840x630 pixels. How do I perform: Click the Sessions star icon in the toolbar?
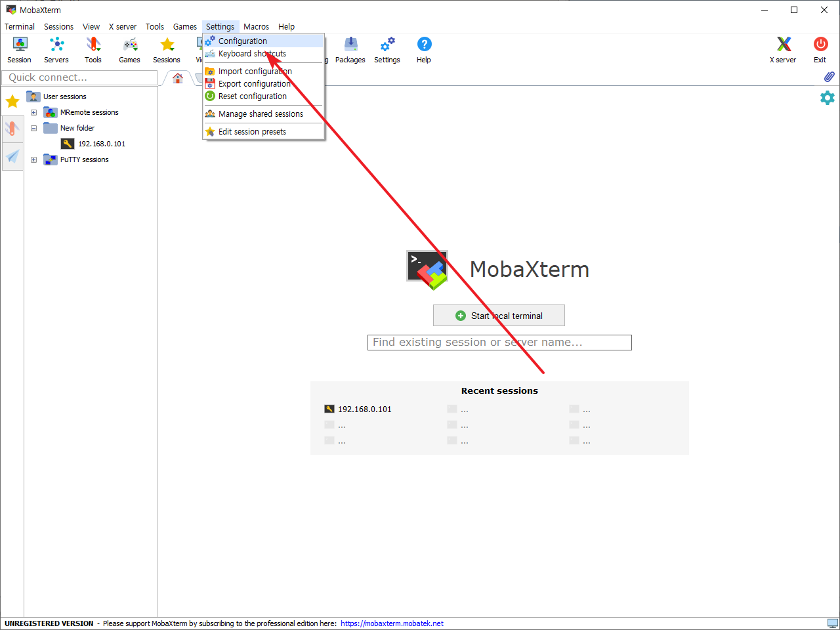(x=167, y=50)
